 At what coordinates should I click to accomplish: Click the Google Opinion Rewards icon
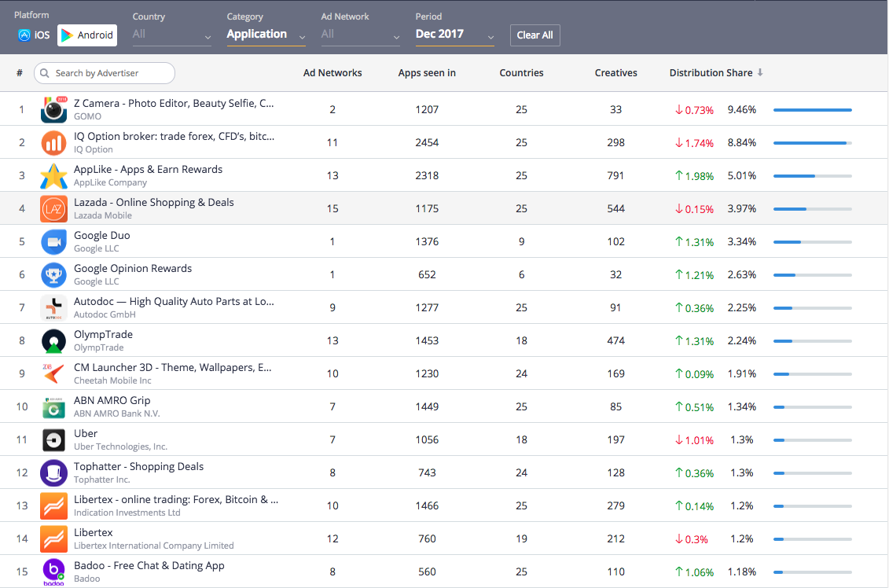click(54, 274)
